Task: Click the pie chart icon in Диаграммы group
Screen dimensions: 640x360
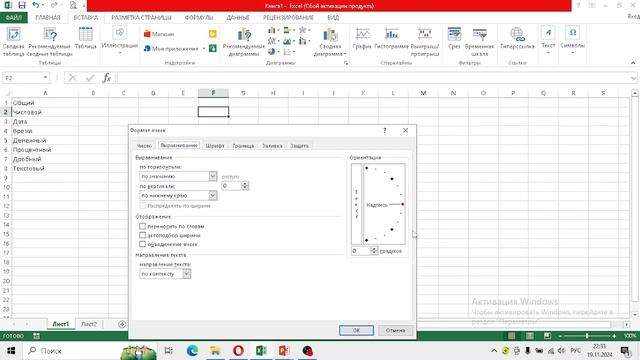Action: click(x=271, y=52)
